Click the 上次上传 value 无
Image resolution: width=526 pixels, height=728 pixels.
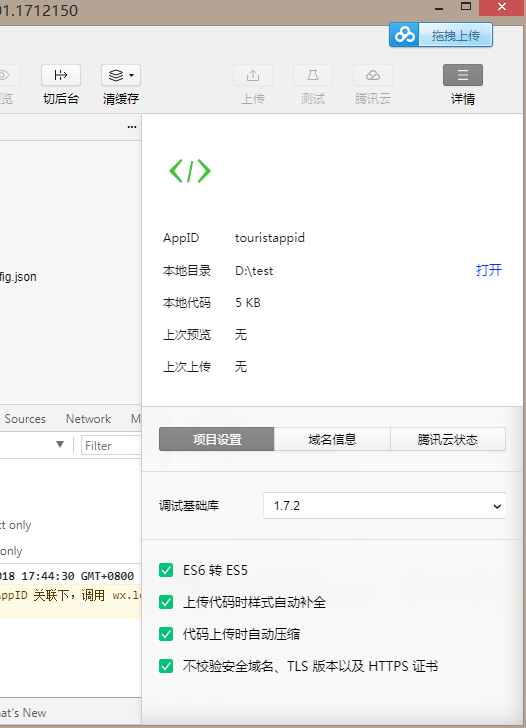point(240,366)
